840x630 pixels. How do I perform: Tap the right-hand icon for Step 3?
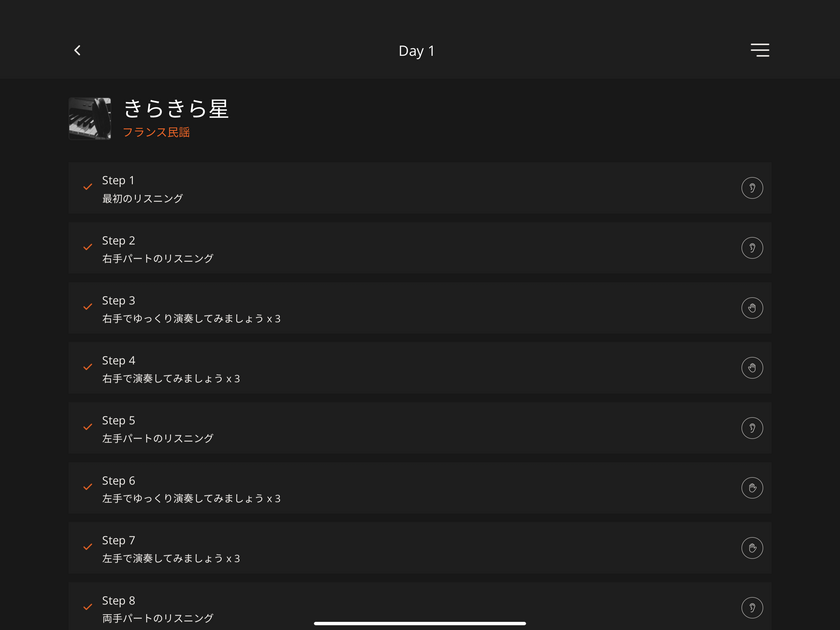click(752, 308)
